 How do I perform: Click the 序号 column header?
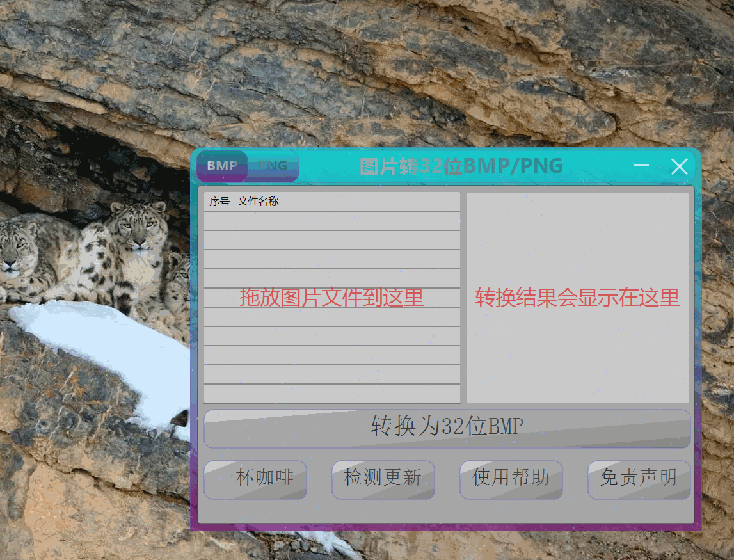pos(219,202)
